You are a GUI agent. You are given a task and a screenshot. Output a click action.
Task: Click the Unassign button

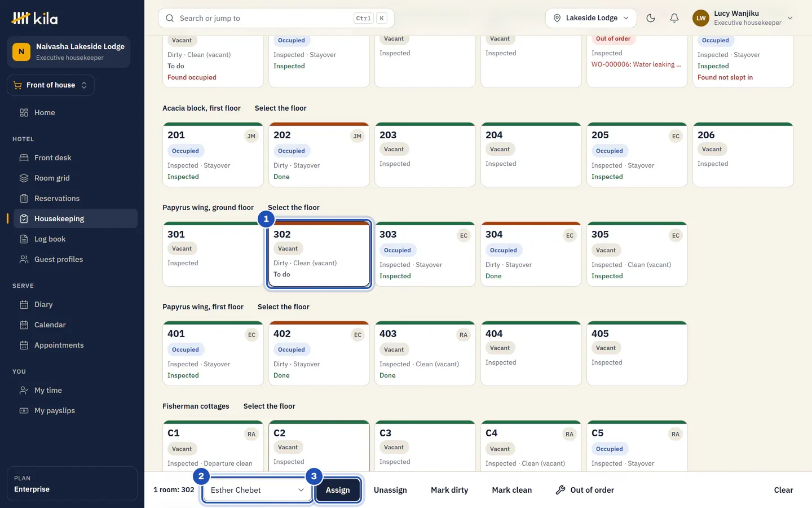click(390, 490)
